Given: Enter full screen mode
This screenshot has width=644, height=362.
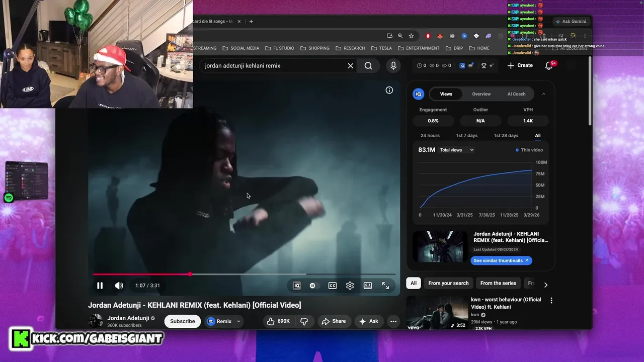Looking at the screenshot, I should 385,286.
